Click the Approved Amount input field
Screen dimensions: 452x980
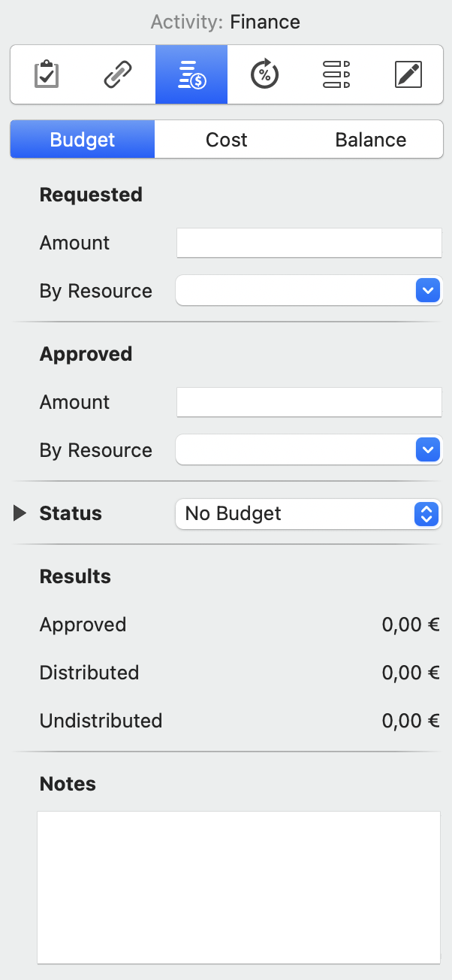click(309, 402)
